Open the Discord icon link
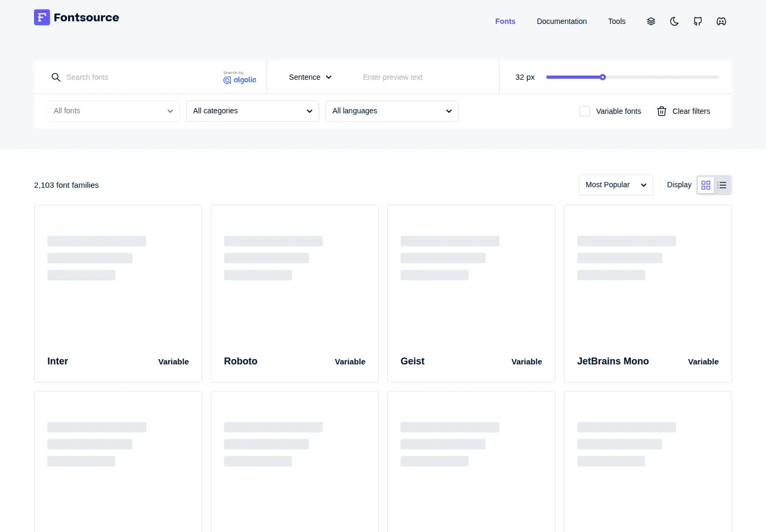Viewport: 766px width, 532px height. tap(721, 21)
